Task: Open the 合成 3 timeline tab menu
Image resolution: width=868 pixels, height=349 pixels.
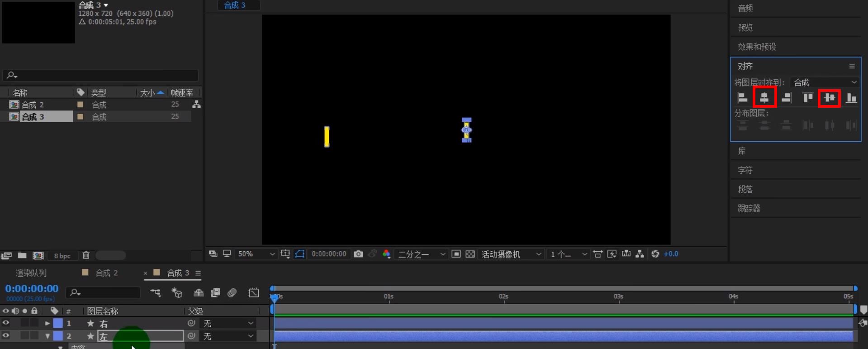Action: tap(198, 273)
